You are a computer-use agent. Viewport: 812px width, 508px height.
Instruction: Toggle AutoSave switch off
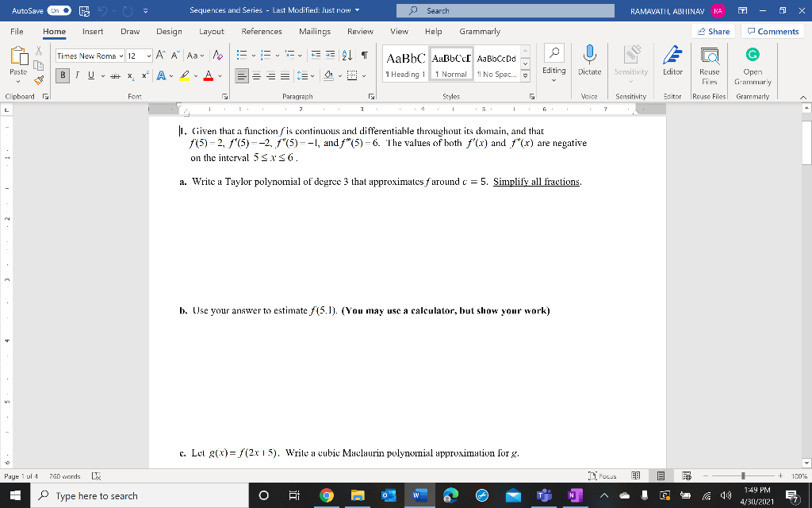tap(59, 10)
